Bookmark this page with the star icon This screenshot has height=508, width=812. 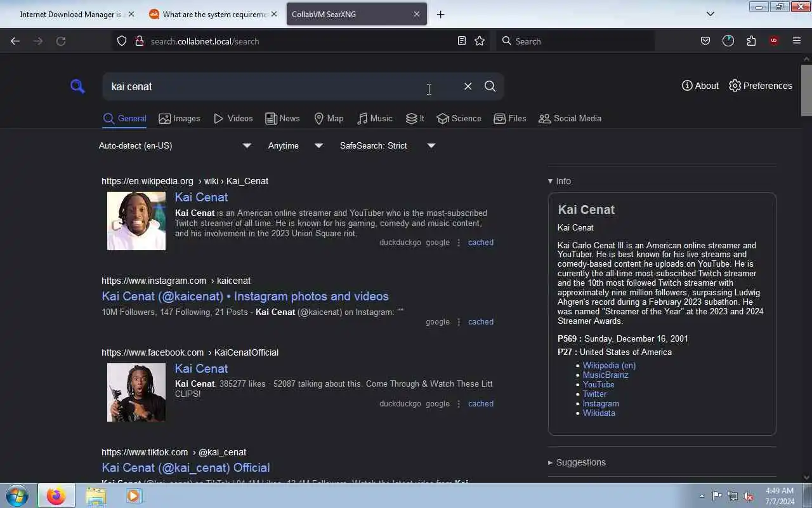point(480,41)
